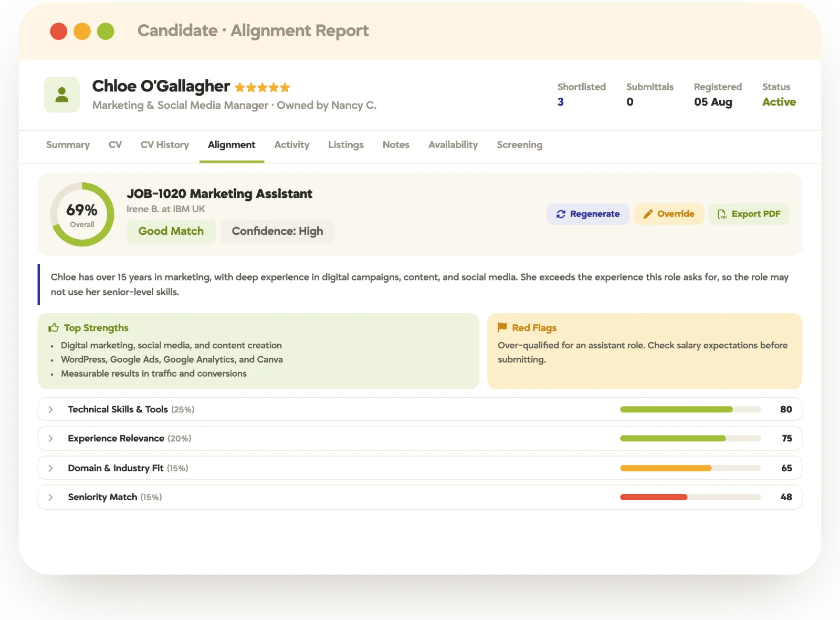The height and width of the screenshot is (620, 840).
Task: Switch to the CV tab
Action: pos(115,144)
